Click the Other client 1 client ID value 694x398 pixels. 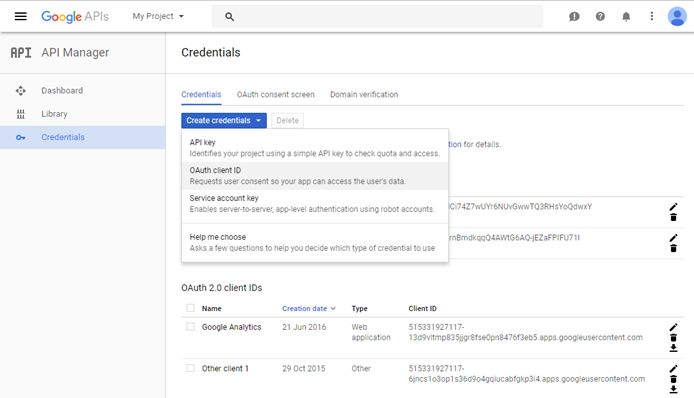tap(527, 374)
